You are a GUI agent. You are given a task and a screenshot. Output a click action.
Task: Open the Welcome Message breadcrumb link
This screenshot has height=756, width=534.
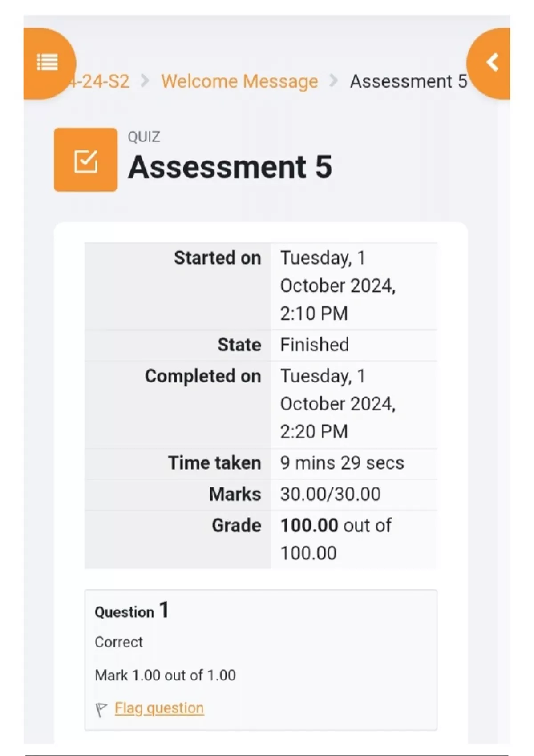pos(239,81)
